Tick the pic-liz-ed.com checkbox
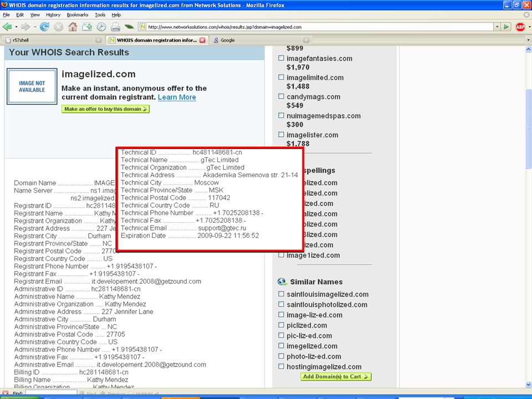 (281, 335)
